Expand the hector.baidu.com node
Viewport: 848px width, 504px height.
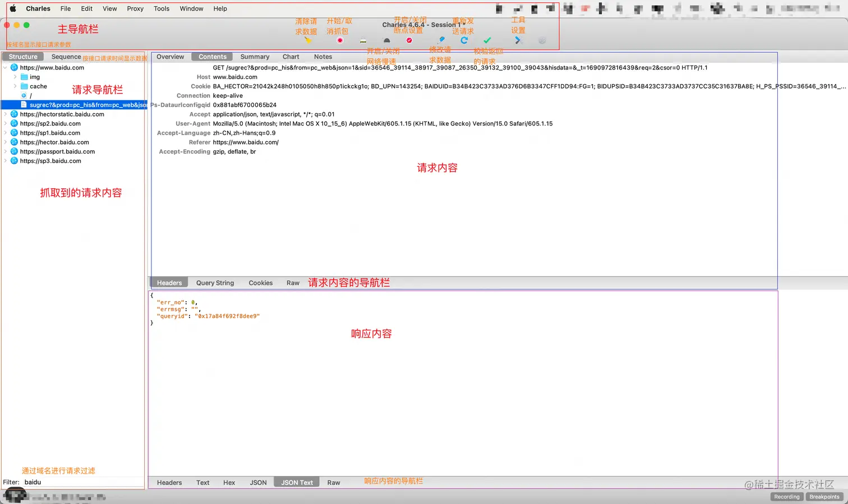[x=6, y=142]
